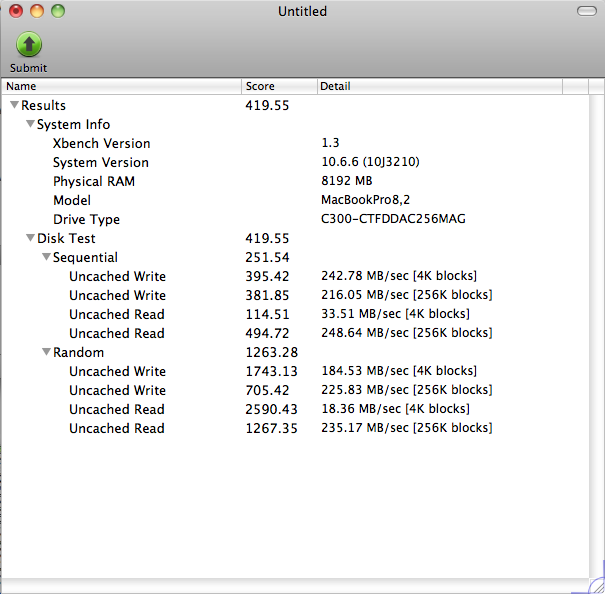Click the 10.6.6 (10J3210) value
The image size is (605, 594).
370,162
